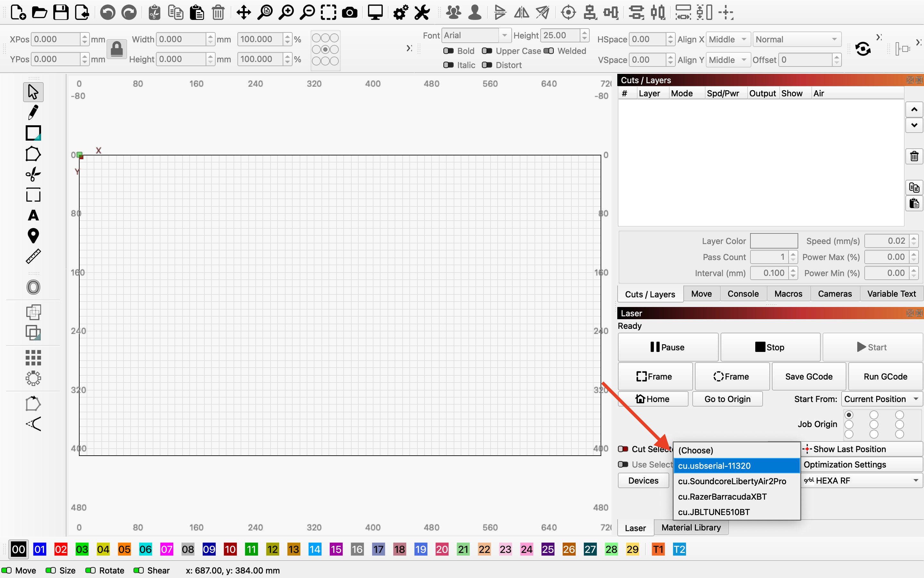924x578 pixels.
Task: Switch to the Move tab
Action: tap(701, 293)
